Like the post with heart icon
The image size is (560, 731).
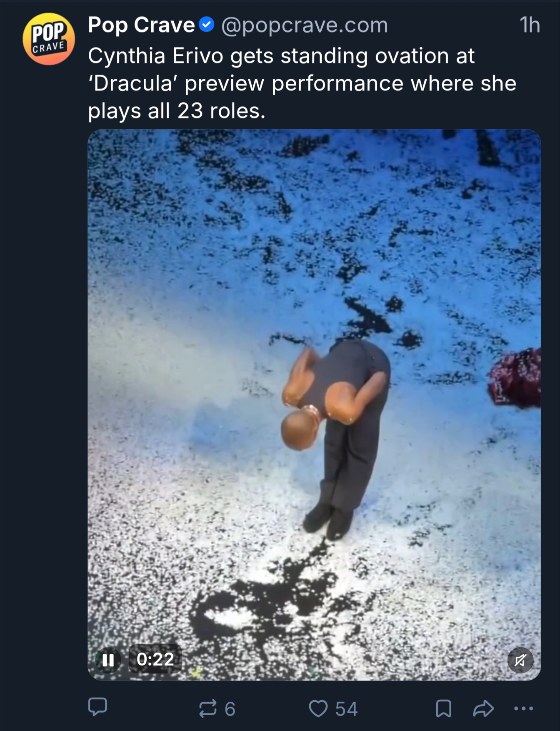pyautogui.click(x=318, y=708)
